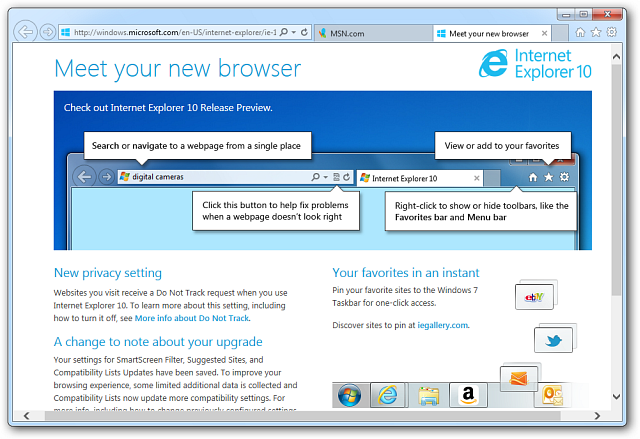Open the Tools gear icon
This screenshot has height=439, width=640.
coord(611,32)
